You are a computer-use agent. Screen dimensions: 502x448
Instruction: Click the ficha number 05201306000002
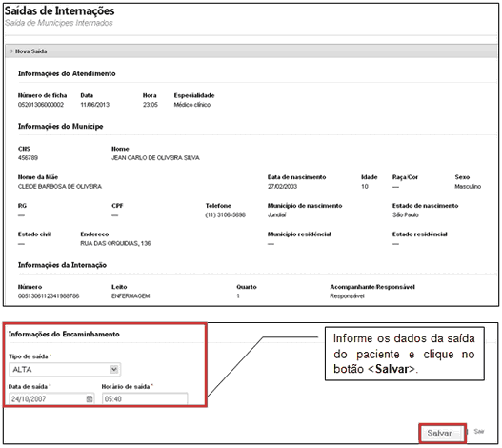pyautogui.click(x=41, y=105)
